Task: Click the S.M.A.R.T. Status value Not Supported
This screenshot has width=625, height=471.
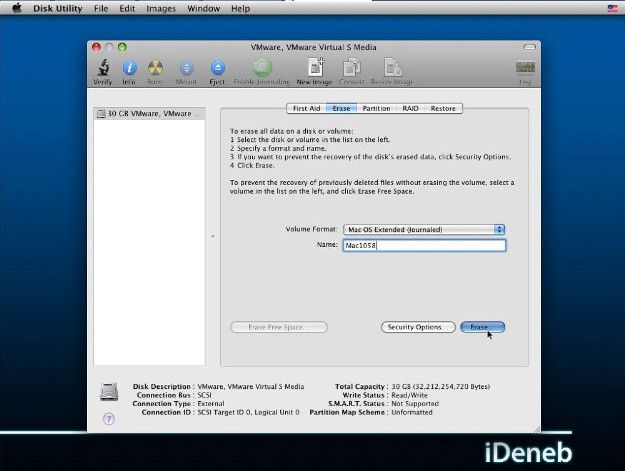Action: click(415, 404)
